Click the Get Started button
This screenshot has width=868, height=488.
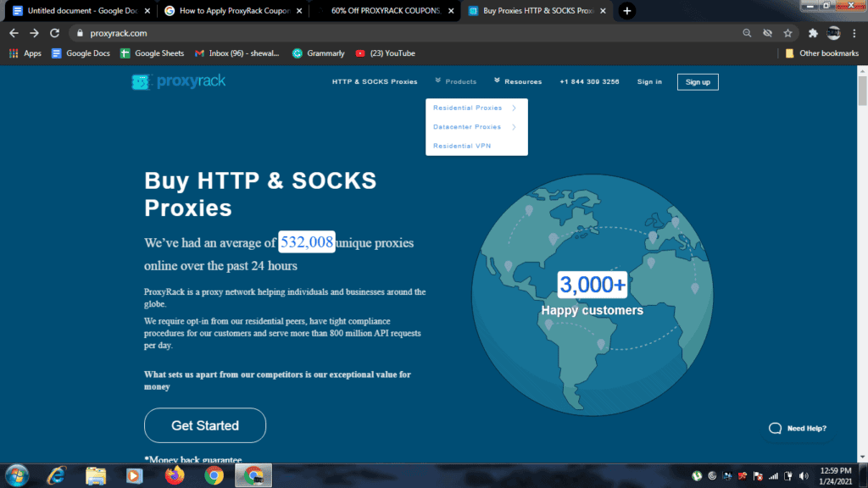point(205,425)
